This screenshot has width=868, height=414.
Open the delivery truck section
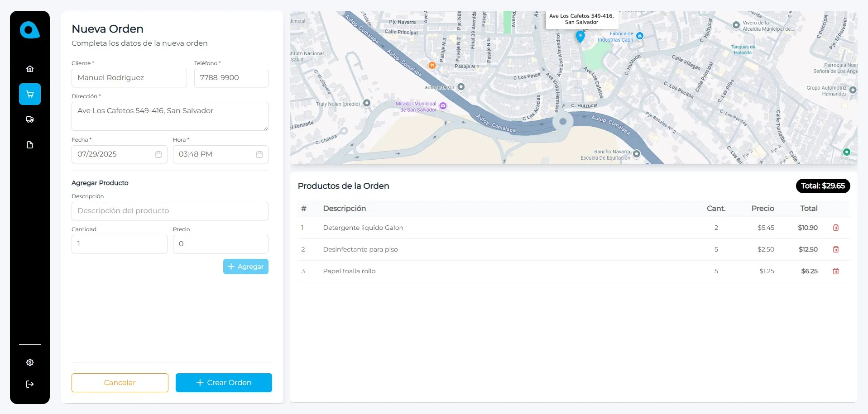point(30,119)
